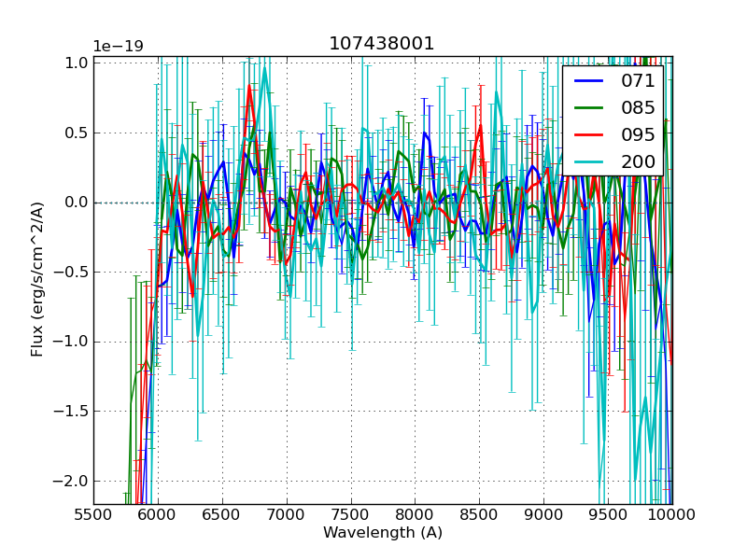Click the green line swatch in legend

coord(589,108)
